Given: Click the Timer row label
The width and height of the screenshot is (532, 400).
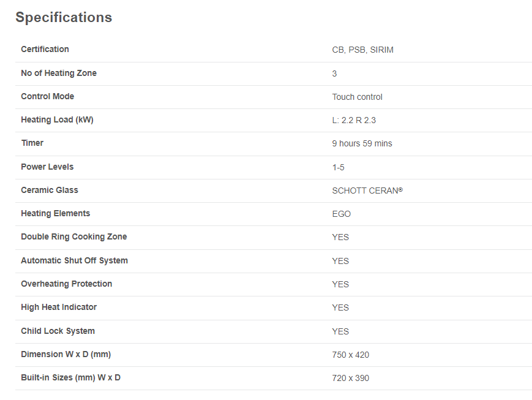Looking at the screenshot, I should [x=32, y=143].
